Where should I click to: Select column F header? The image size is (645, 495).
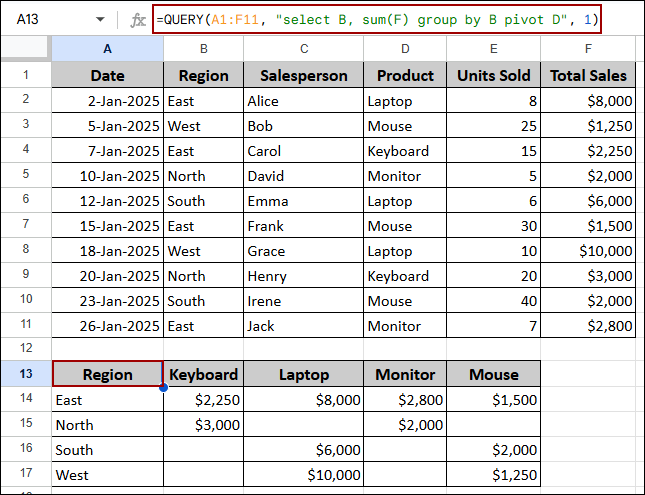tap(588, 49)
